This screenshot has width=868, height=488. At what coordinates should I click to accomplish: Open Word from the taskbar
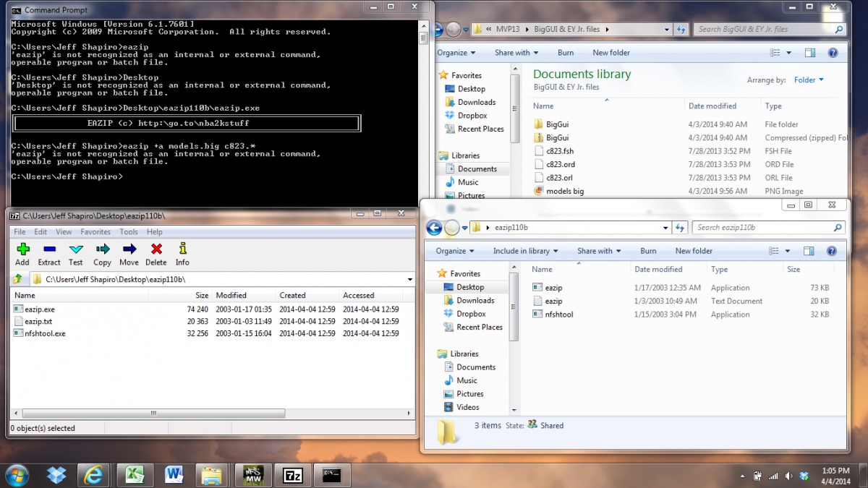(173, 475)
